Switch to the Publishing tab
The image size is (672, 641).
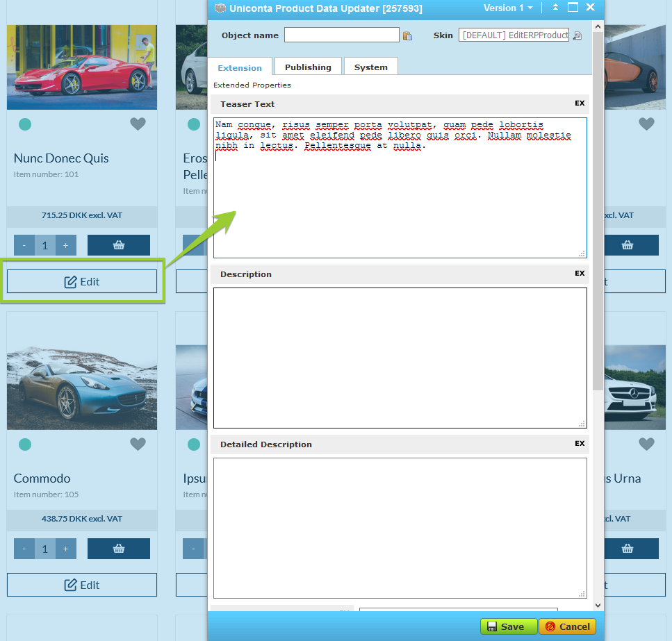[x=308, y=67]
